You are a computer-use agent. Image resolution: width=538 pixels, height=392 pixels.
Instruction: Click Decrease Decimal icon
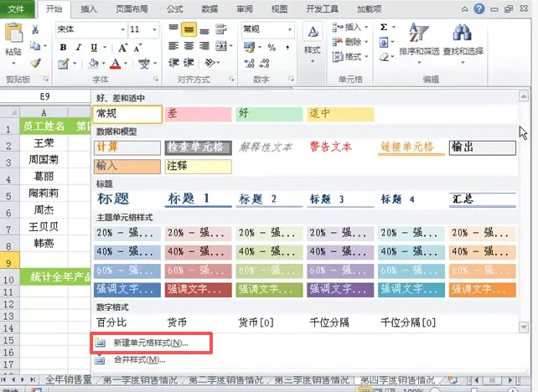pyautogui.click(x=264, y=64)
